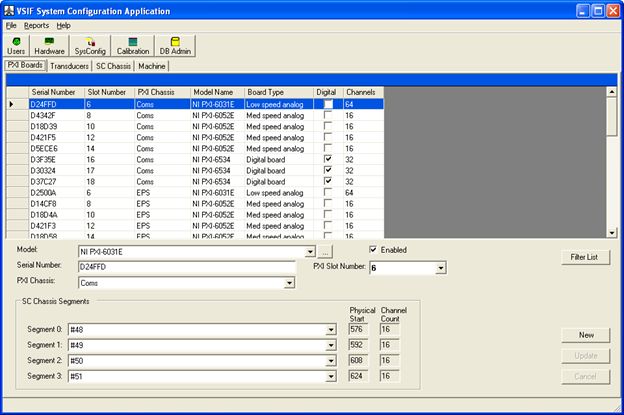Sort by Model Name column header

pyautogui.click(x=217, y=92)
